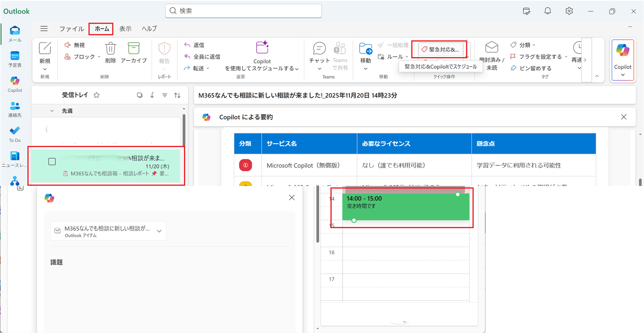Image resolution: width=644 pixels, height=333 pixels.
Task: Open My Day icon in title bar
Action: tap(526, 11)
